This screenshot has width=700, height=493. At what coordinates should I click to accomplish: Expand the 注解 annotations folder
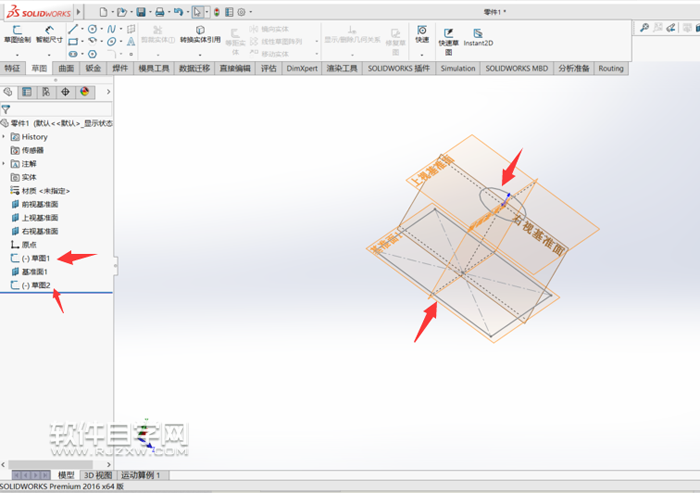(4, 163)
